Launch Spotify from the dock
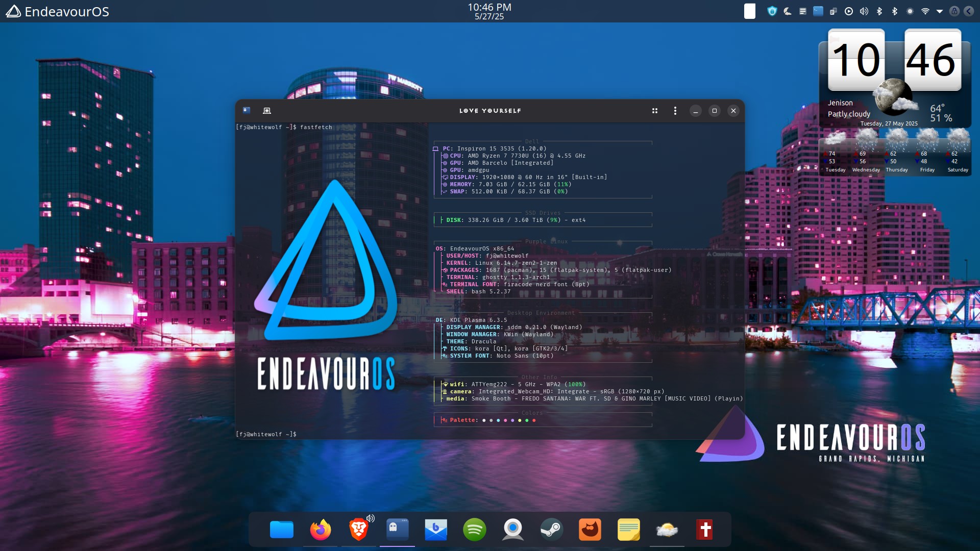 point(474,530)
